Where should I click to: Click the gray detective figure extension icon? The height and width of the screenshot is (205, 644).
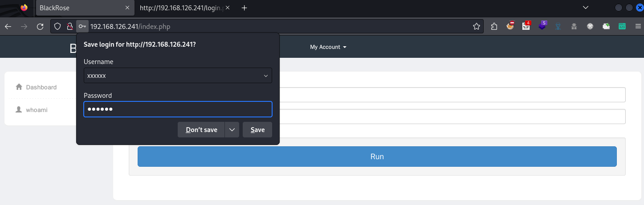click(x=574, y=27)
